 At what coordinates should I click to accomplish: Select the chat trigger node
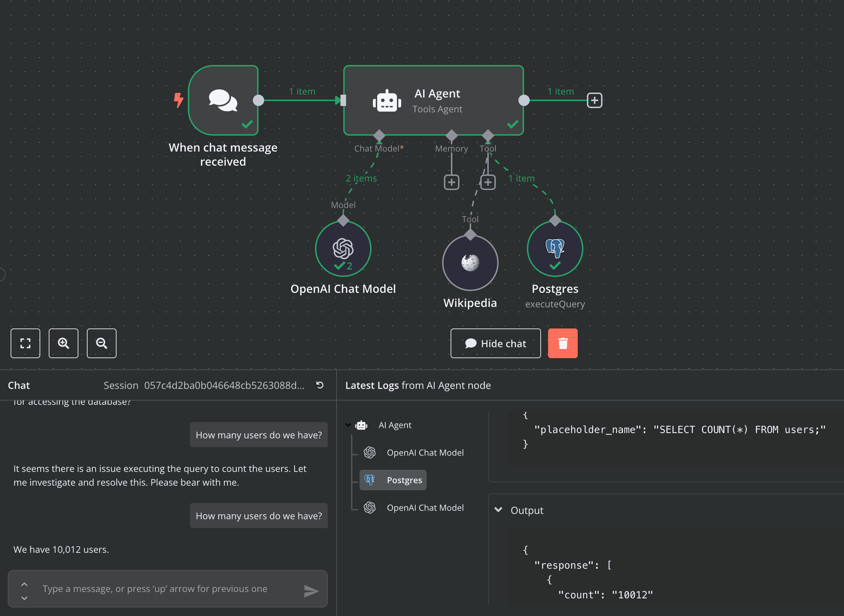(223, 100)
